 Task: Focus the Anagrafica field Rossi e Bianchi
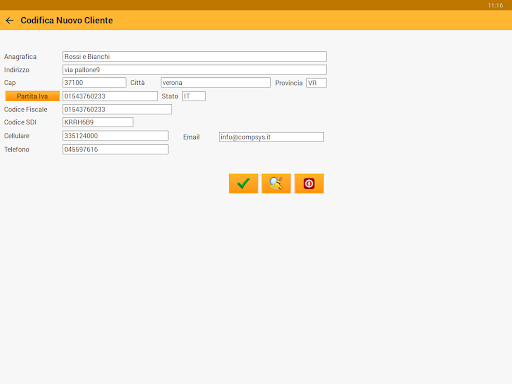[194, 56]
